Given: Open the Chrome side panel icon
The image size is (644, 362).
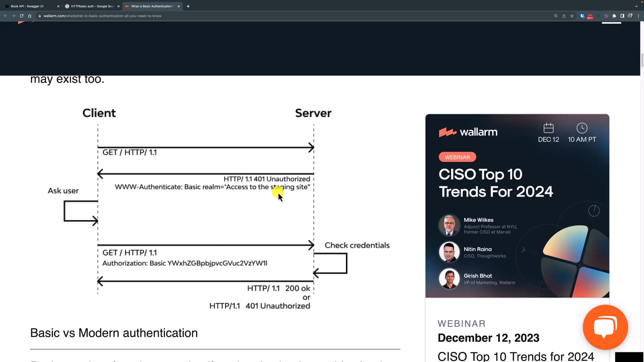Looking at the screenshot, I should point(622,16).
